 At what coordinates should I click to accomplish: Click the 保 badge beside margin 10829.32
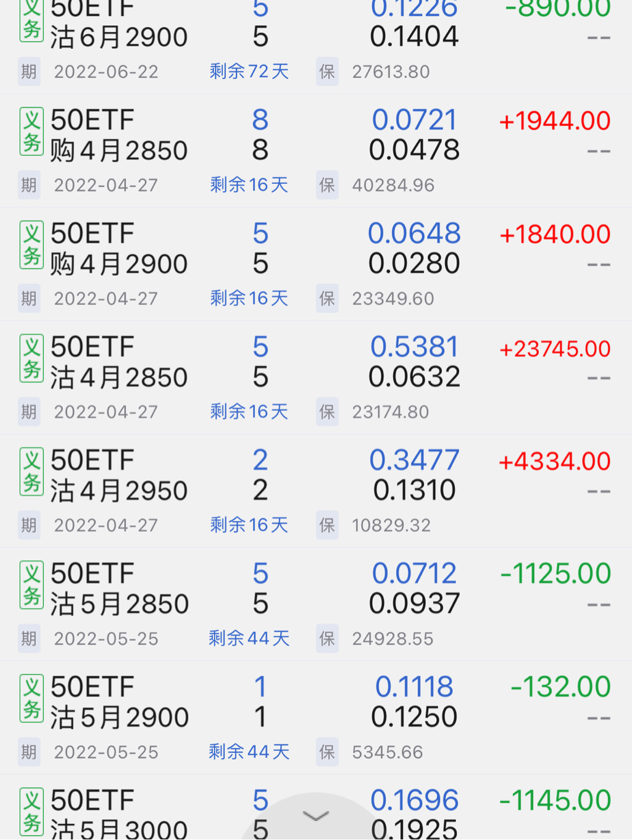[x=327, y=525]
